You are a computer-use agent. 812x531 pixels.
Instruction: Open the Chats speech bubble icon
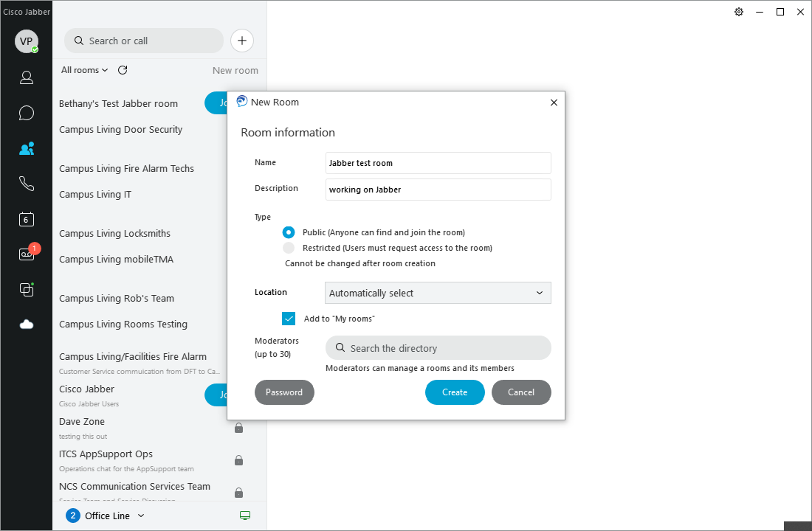[27, 113]
